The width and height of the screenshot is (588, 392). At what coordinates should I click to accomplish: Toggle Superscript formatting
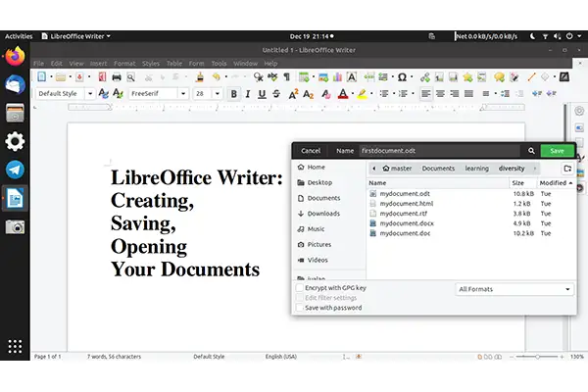293,94
